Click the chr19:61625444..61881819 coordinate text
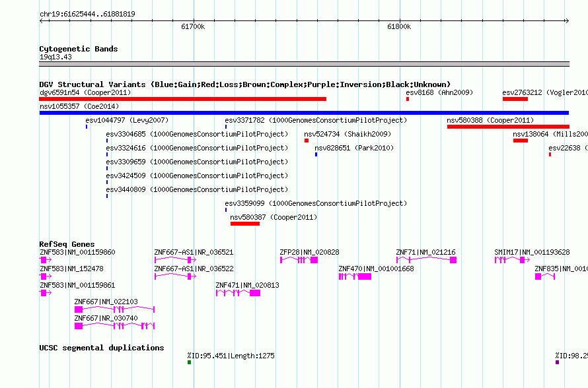This screenshot has width=588, height=388. pyautogui.click(x=87, y=14)
